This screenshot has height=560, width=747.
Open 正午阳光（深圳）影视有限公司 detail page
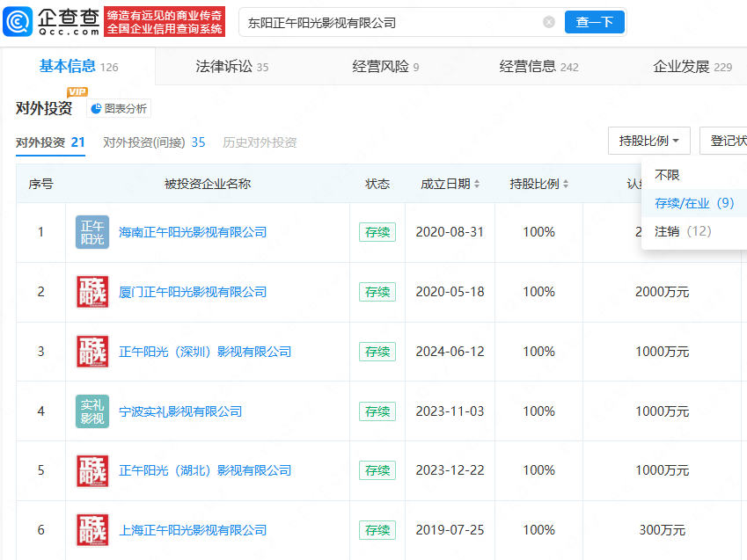click(x=204, y=351)
